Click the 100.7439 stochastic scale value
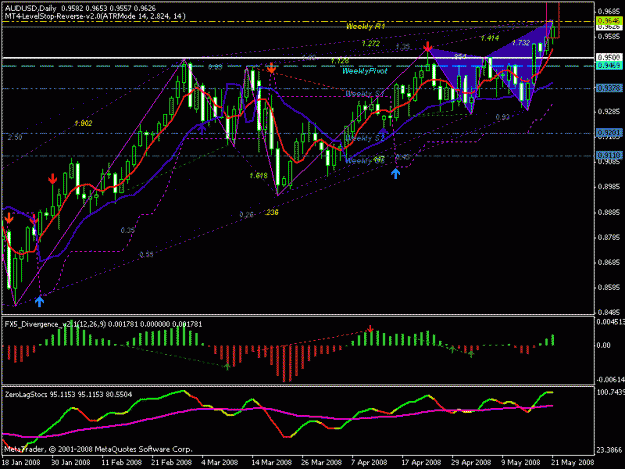Image resolution: width=625 pixels, height=469 pixels. [x=610, y=392]
